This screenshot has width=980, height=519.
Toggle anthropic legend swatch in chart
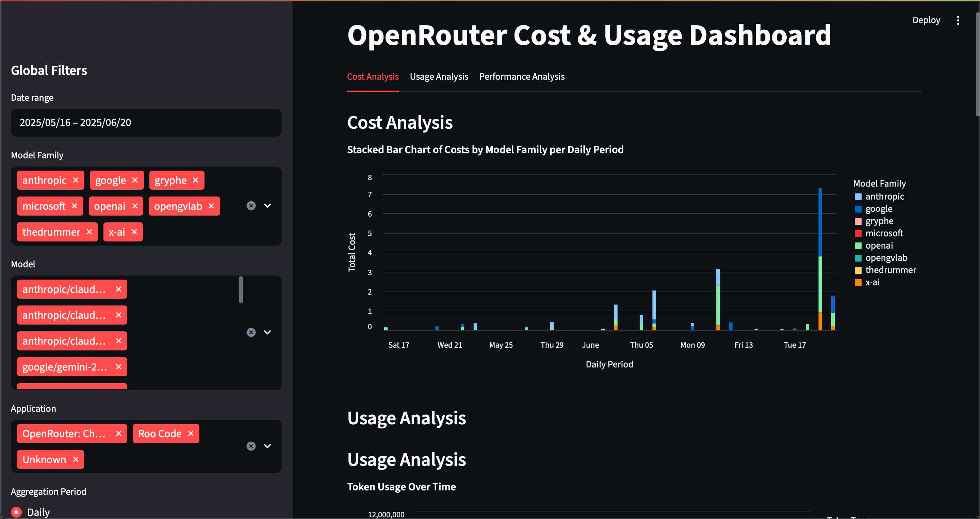pos(858,197)
